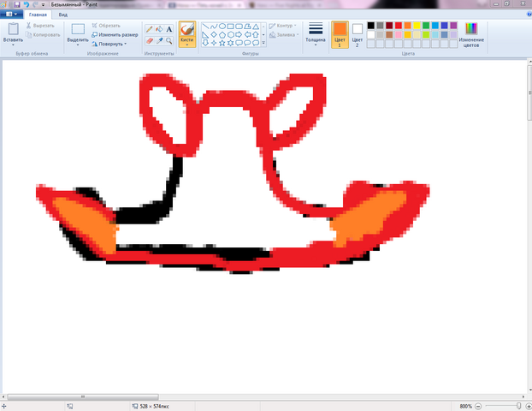Image resolution: width=532 pixels, height=411 pixels.
Task: Redo the last undone action
Action: pyautogui.click(x=35, y=4)
